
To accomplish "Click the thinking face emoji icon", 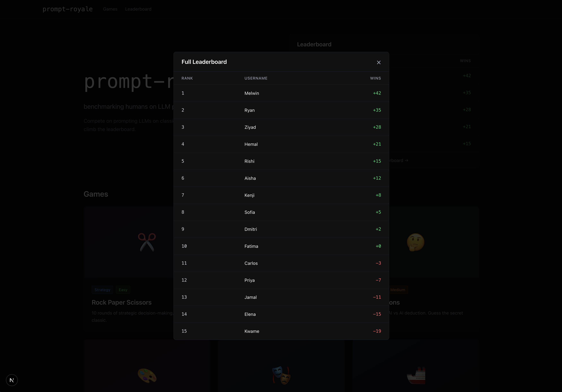I will pos(415,242).
